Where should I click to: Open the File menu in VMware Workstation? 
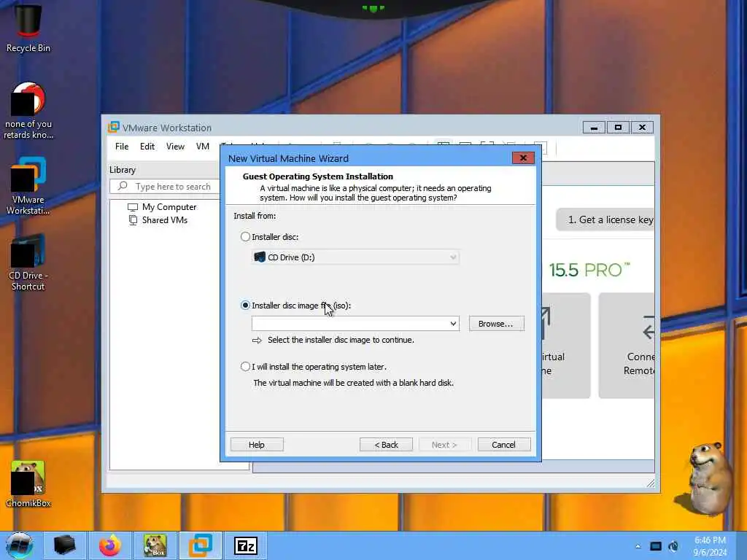(122, 146)
